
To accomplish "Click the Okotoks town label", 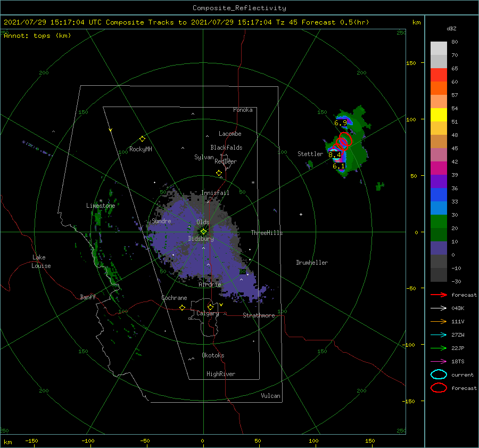I will (x=213, y=355).
